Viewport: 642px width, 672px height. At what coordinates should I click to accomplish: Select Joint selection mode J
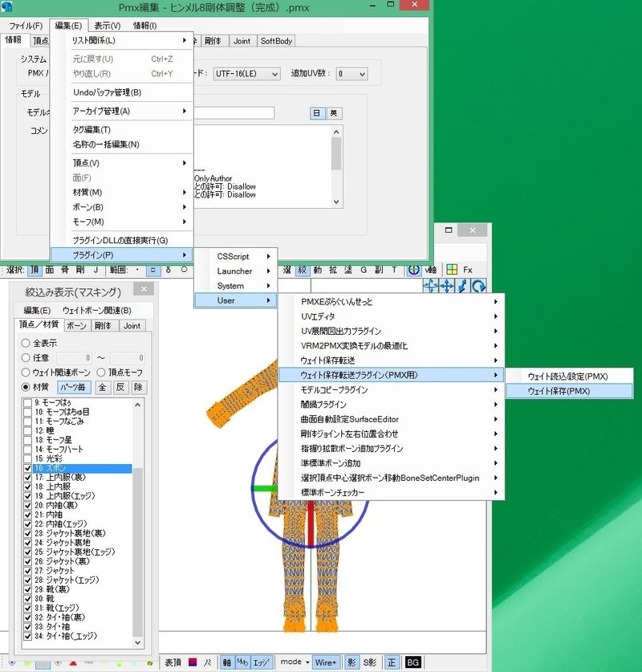click(96, 270)
